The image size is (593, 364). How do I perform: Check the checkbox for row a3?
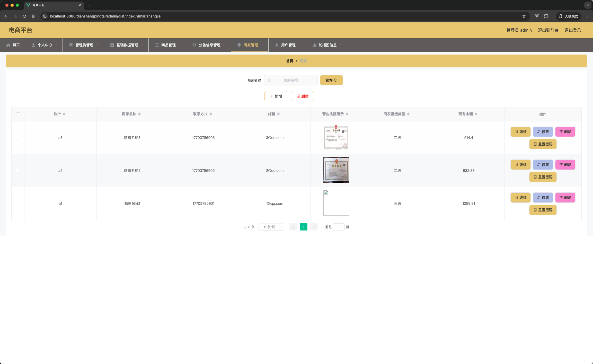[17, 138]
